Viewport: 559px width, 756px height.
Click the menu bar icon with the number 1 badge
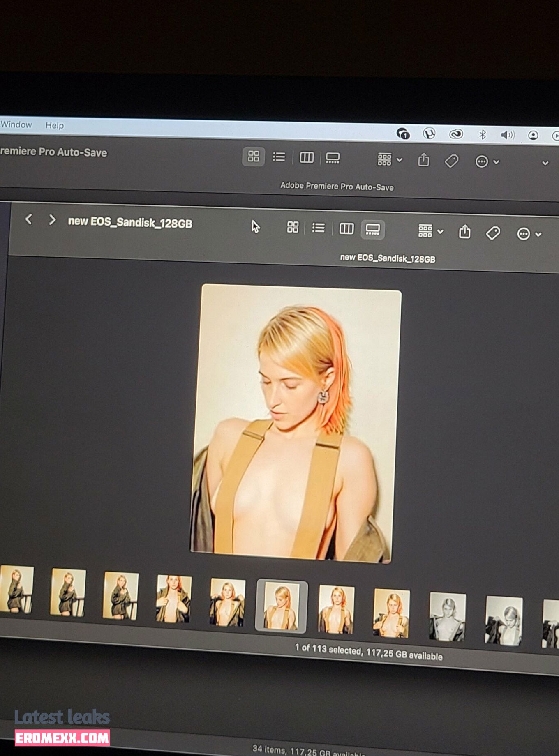403,134
